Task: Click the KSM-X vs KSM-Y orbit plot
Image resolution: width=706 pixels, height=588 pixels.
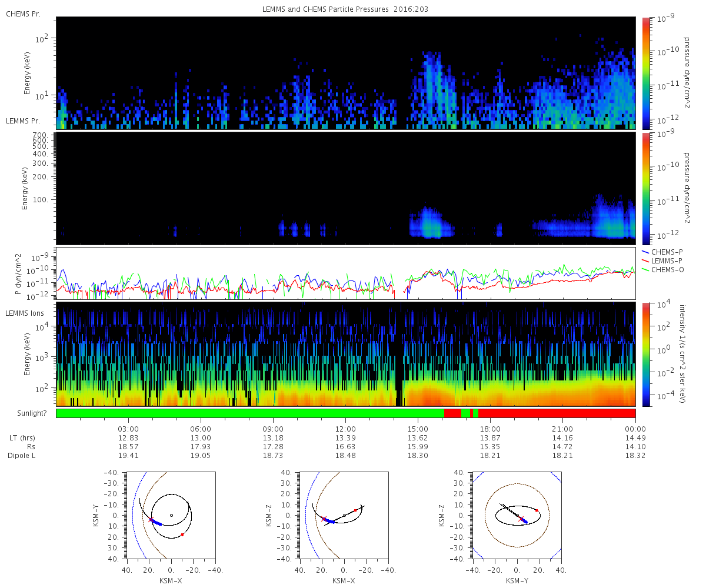Action: click(171, 515)
